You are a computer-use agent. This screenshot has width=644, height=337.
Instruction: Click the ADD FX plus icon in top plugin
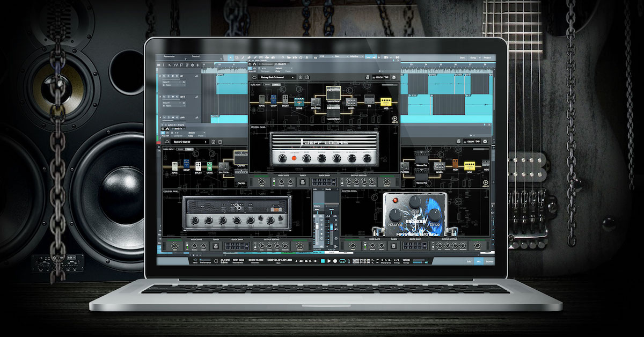[x=394, y=119]
